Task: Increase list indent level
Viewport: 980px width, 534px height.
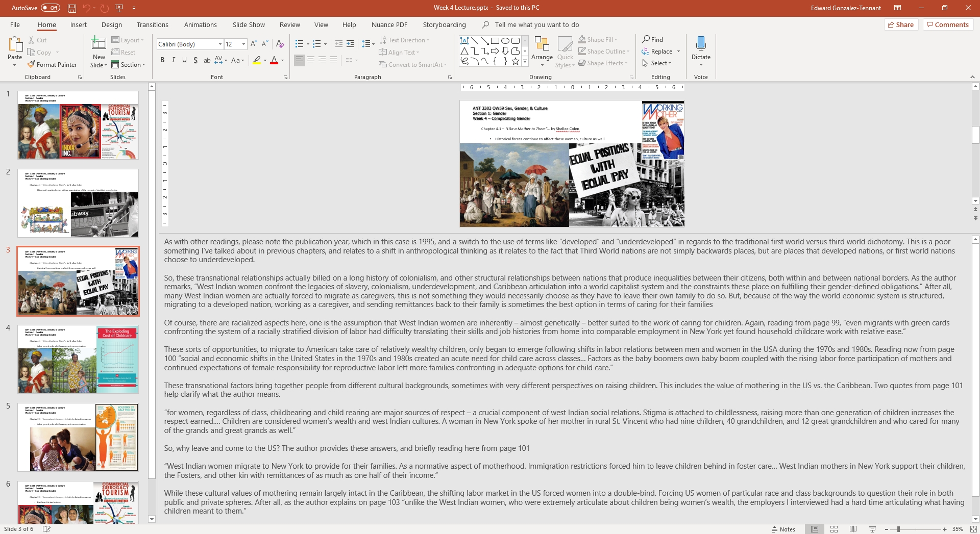Action: [x=350, y=44]
